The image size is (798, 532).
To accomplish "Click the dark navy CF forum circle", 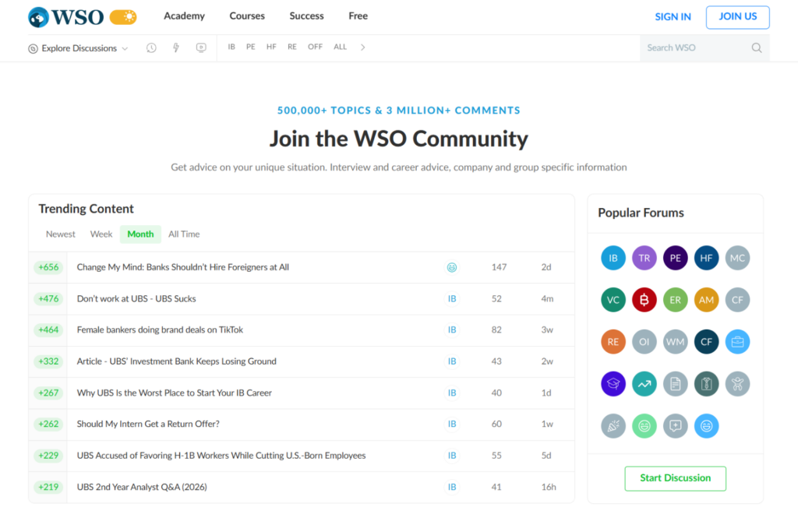I will tap(706, 342).
